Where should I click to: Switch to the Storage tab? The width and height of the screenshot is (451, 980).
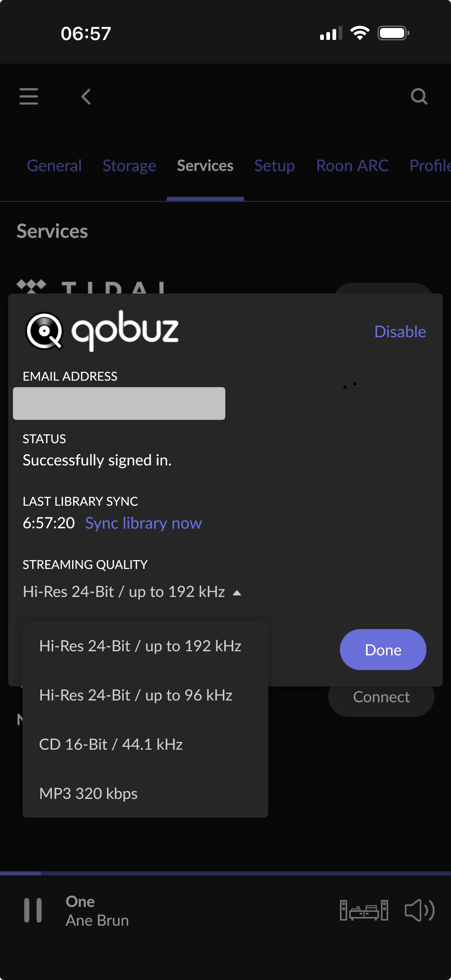129,165
